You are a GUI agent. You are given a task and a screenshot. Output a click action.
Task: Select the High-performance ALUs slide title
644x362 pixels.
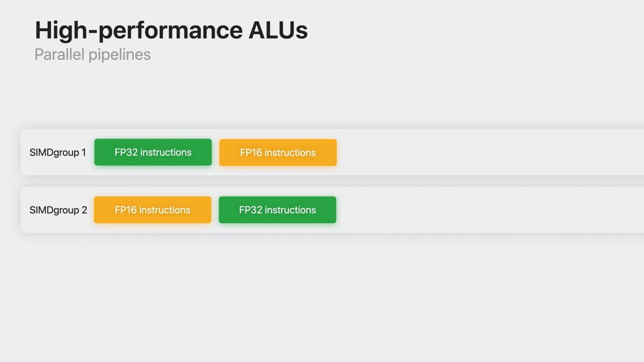[x=171, y=30]
